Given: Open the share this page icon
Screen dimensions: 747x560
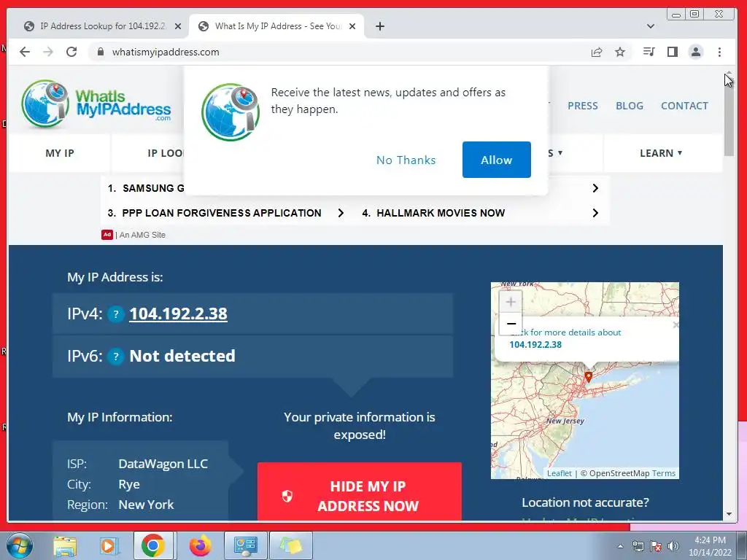Looking at the screenshot, I should [597, 52].
